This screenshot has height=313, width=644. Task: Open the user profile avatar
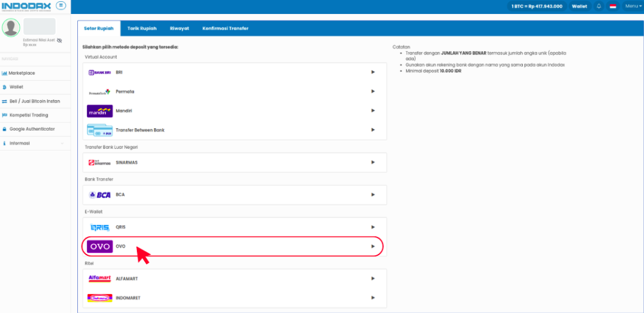coord(11,27)
